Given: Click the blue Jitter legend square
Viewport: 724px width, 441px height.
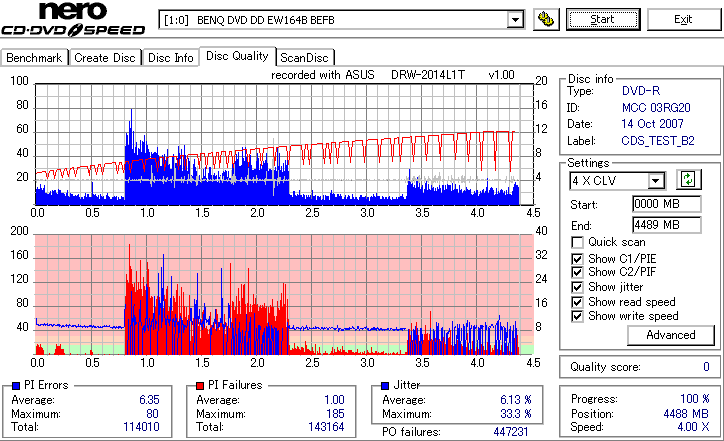Looking at the screenshot, I should click(x=385, y=386).
